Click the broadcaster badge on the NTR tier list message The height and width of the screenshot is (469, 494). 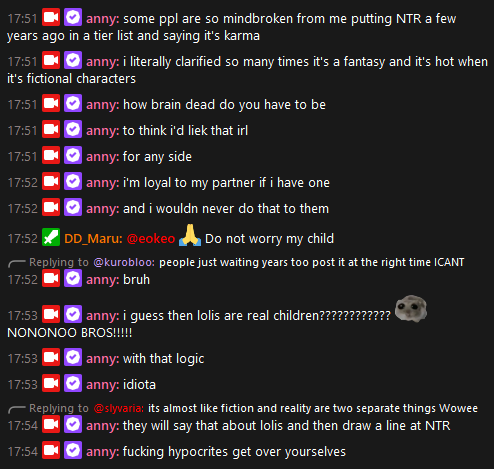click(51, 17)
